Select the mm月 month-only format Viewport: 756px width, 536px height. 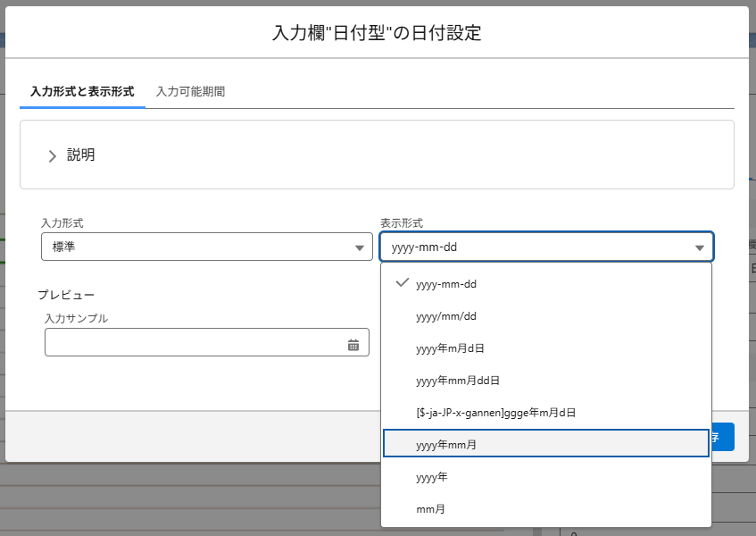tap(430, 509)
